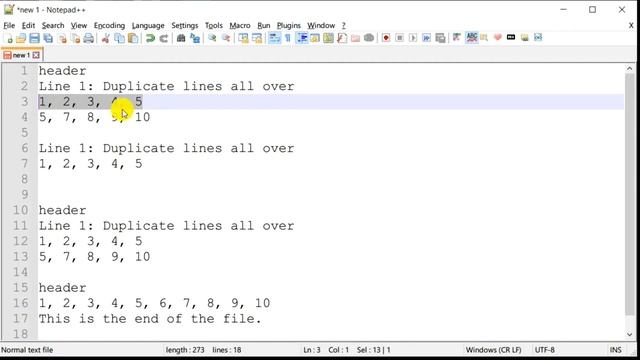Click the 'INS' insert mode indicator
Screen dimensions: 640x360
point(616,350)
